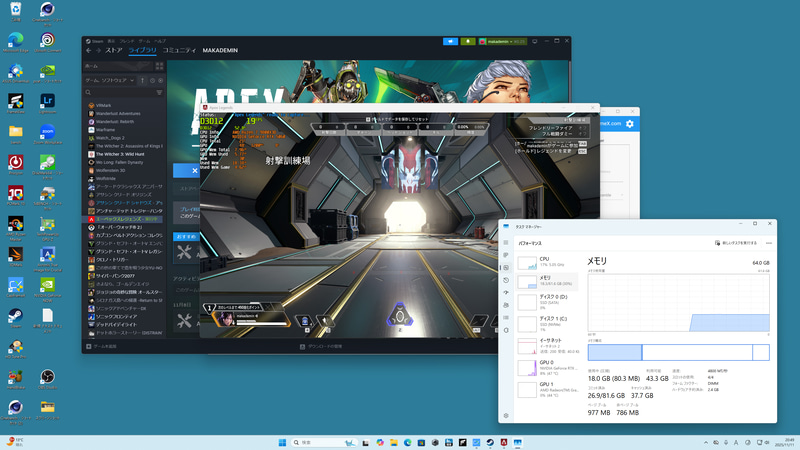Open the Users icon in Task Manager
Screen dimensions: 800x450
(x=506, y=305)
